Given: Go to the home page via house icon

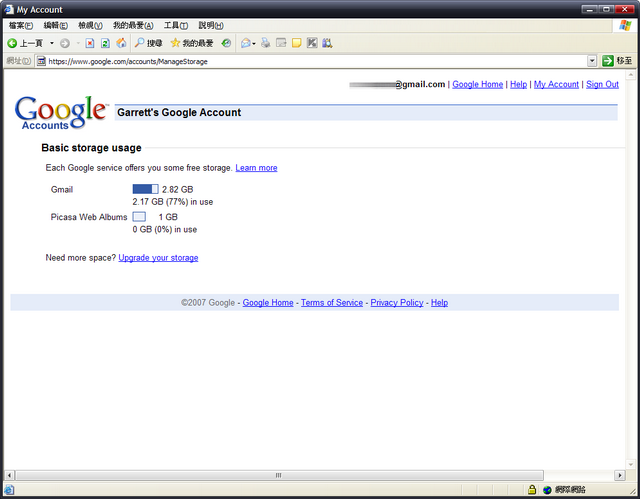Looking at the screenshot, I should pos(121,43).
